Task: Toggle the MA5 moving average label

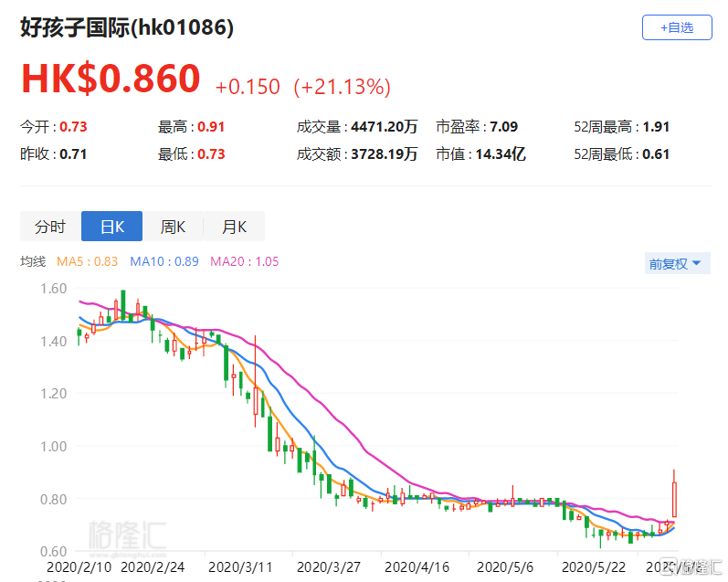Action: (88, 262)
